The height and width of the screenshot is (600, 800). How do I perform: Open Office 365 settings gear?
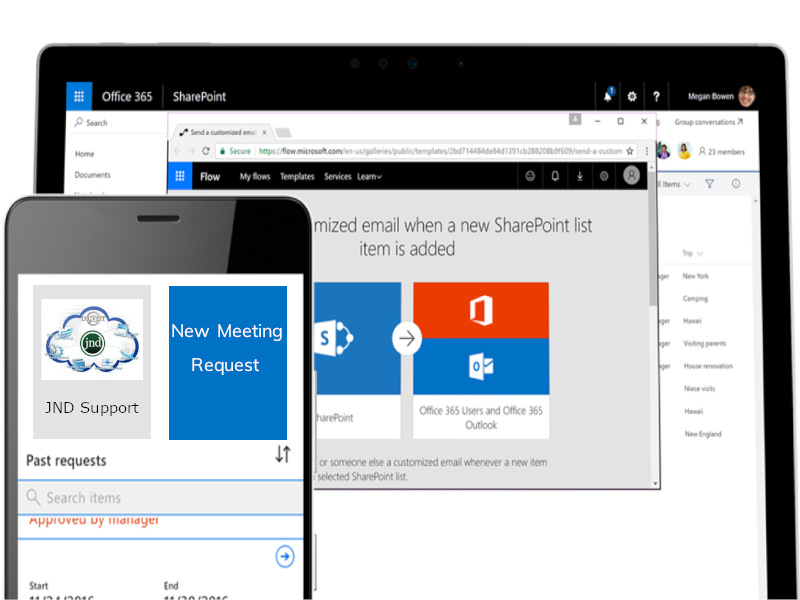632,96
